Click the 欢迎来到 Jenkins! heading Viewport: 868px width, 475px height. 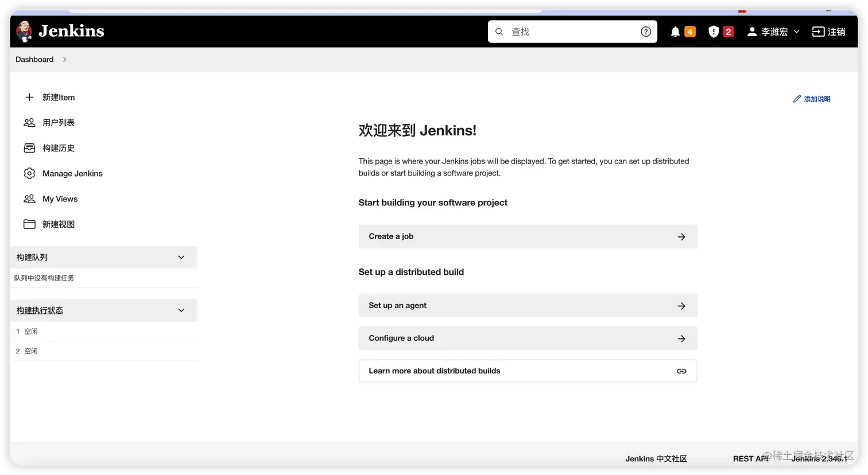[417, 131]
